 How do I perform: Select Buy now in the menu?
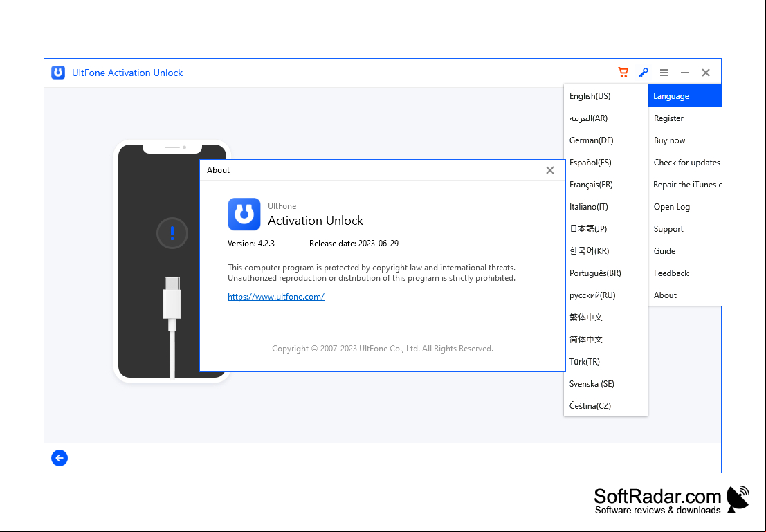[x=684, y=140]
